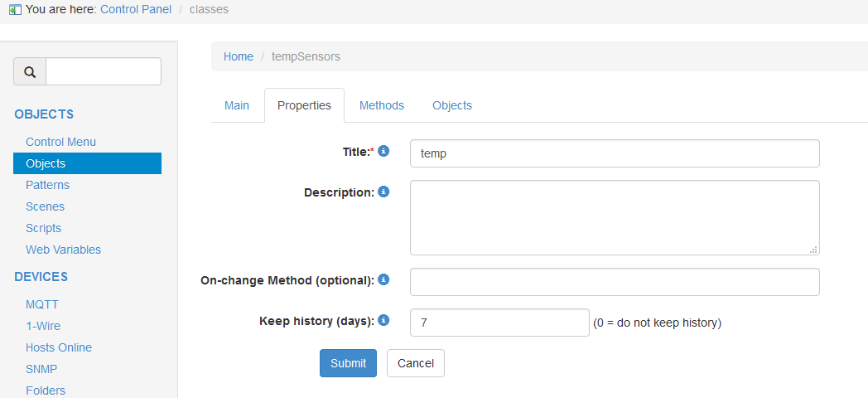Click the search magnifier icon
The width and height of the screenshot is (868, 398).
[x=30, y=72]
